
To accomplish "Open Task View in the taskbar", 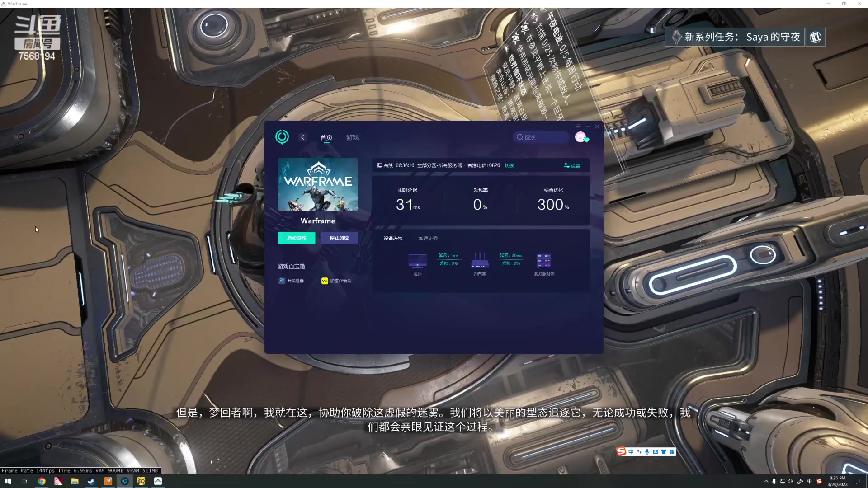I will coord(24,481).
